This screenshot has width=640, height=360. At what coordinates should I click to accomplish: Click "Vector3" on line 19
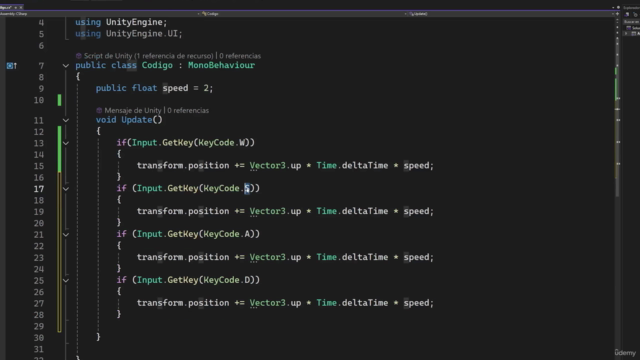point(267,211)
